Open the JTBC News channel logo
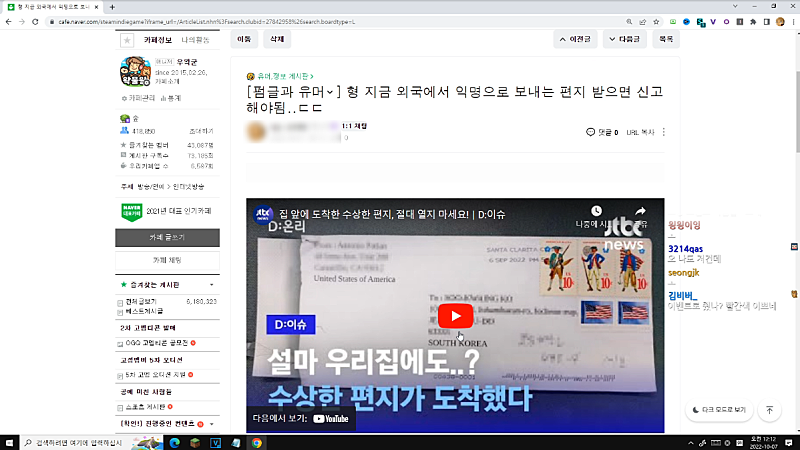This screenshot has width=800, height=450. 264,213
